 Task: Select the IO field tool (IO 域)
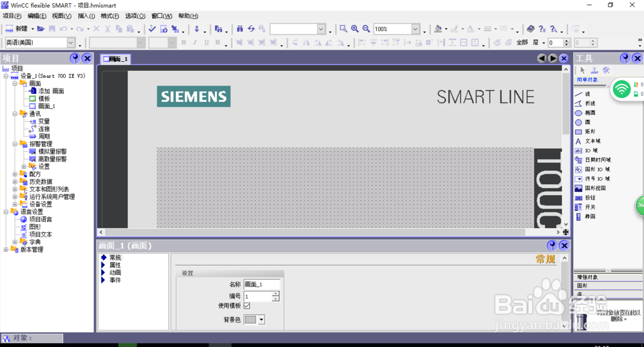[587, 151]
